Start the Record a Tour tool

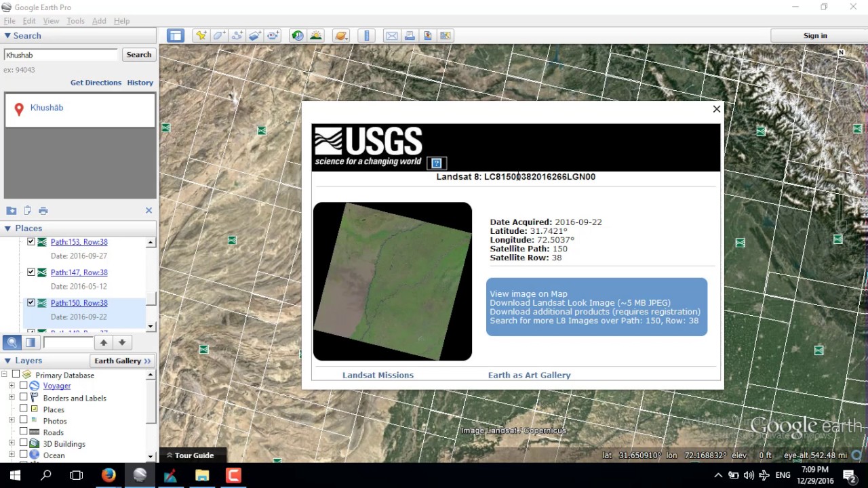[x=273, y=36]
